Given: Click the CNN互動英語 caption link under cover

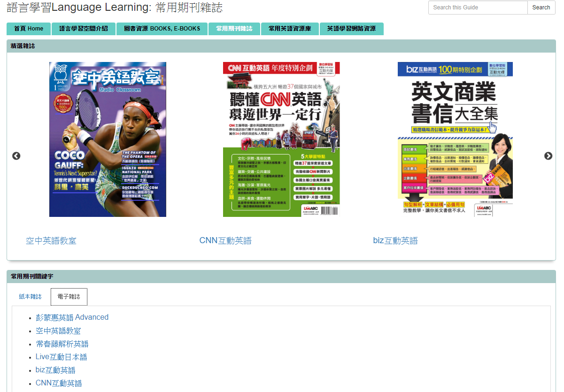Looking at the screenshot, I should pyautogui.click(x=225, y=241).
